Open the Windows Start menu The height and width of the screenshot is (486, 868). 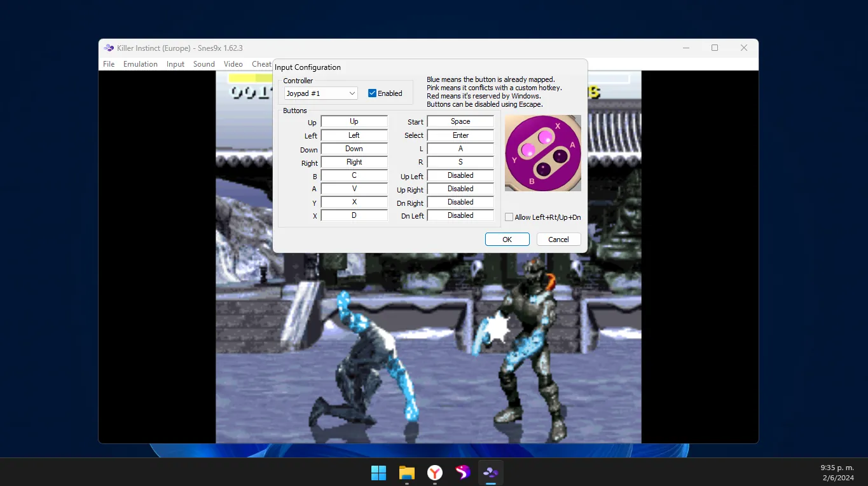click(378, 473)
